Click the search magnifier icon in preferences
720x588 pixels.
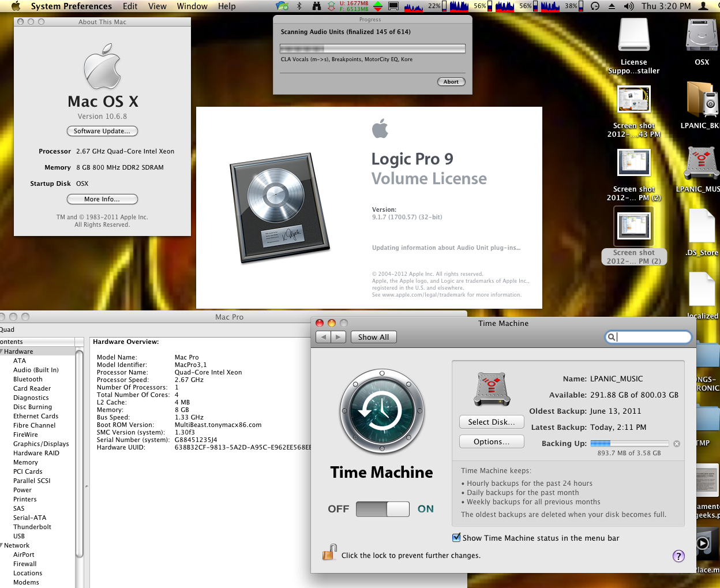tap(611, 337)
